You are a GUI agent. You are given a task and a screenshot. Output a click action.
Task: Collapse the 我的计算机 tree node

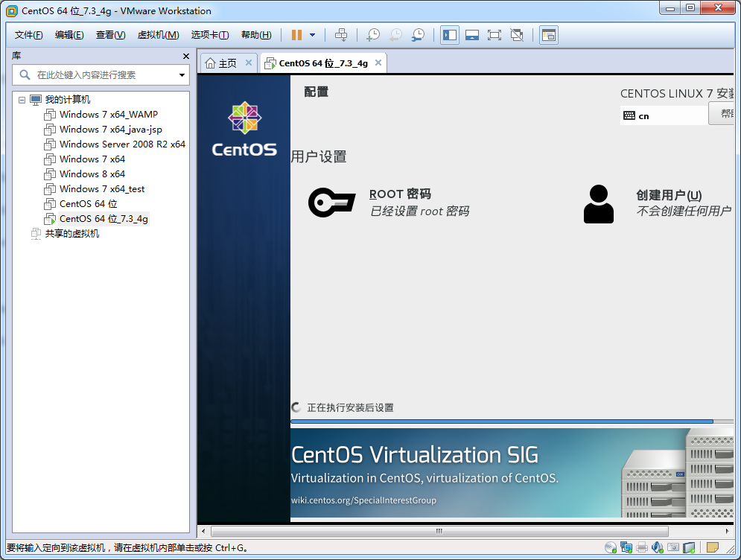pyautogui.click(x=22, y=100)
